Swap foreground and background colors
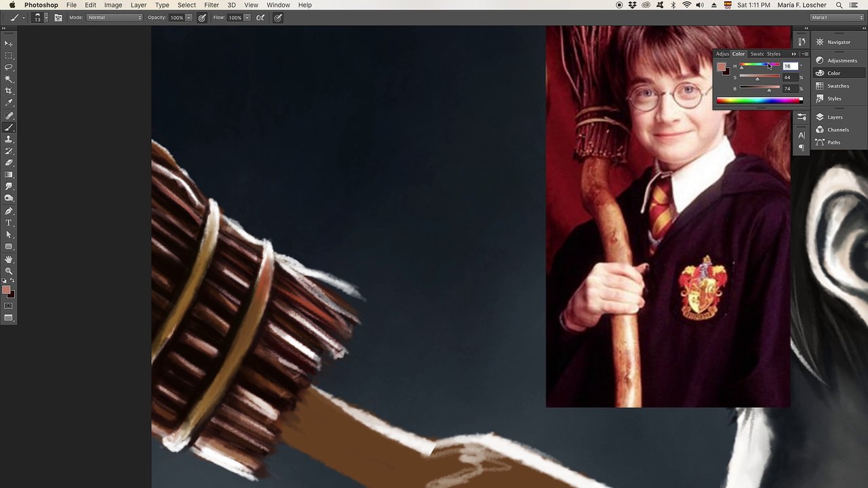 coord(12,281)
